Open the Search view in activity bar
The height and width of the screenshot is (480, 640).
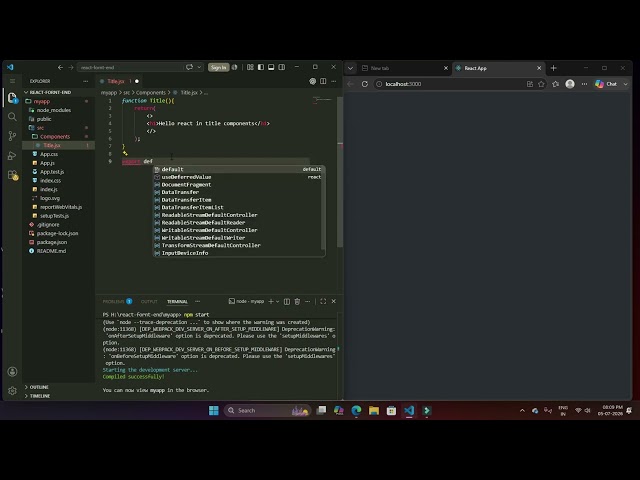(x=12, y=117)
